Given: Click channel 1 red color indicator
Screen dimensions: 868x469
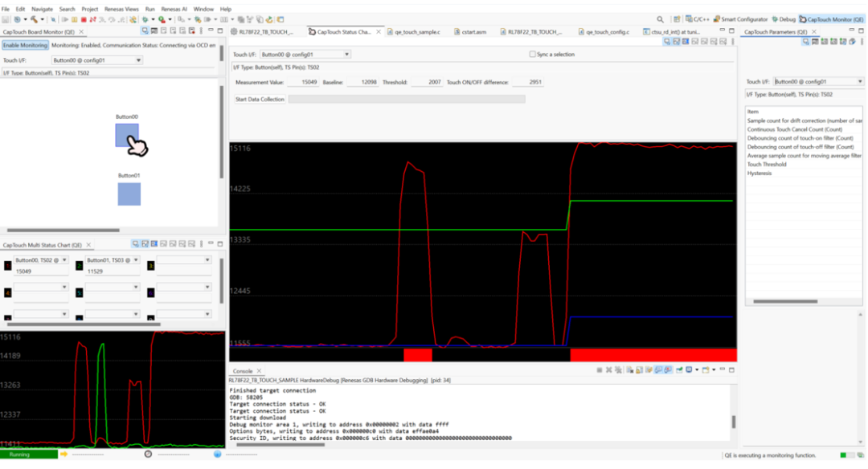Looking at the screenshot, I should (x=7, y=265).
